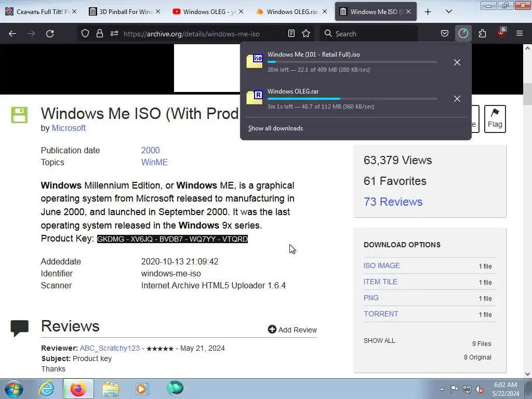
Task: Open the tracking protection shield icon
Action: (85, 34)
